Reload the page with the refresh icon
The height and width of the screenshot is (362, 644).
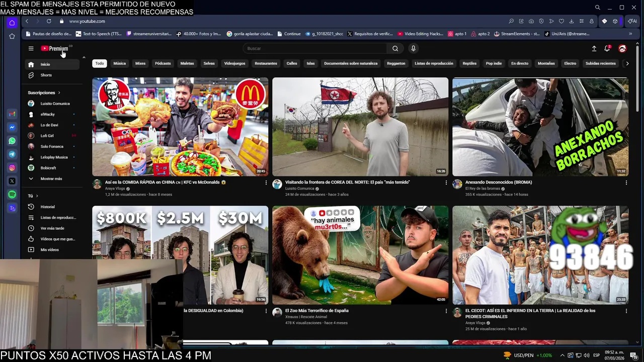49,21
